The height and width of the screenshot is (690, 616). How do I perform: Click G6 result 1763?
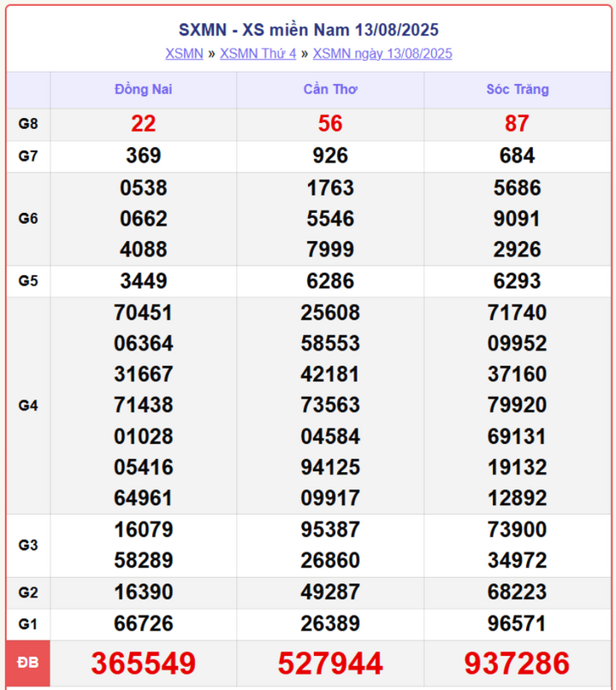pos(330,188)
